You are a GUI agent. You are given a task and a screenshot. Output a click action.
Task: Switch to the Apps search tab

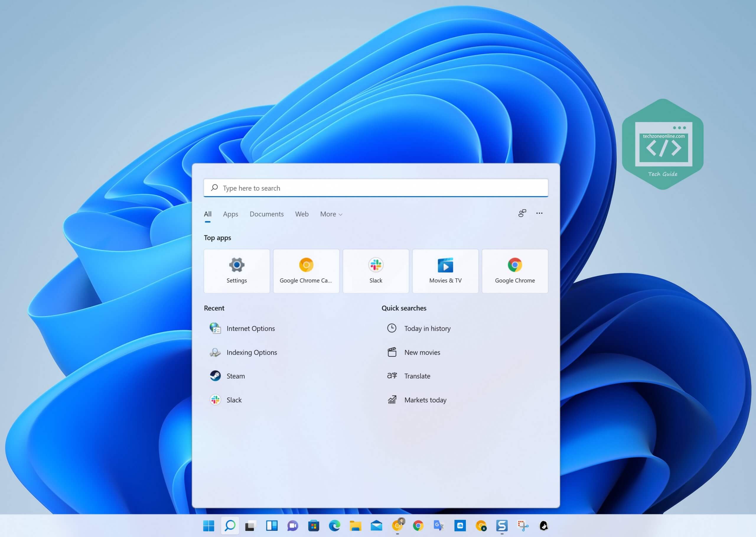(x=230, y=214)
